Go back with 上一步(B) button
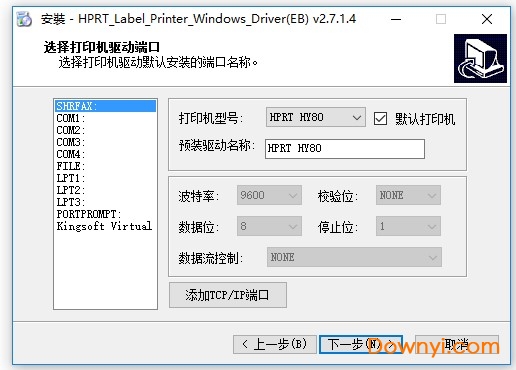The width and height of the screenshot is (516, 370). point(275,344)
